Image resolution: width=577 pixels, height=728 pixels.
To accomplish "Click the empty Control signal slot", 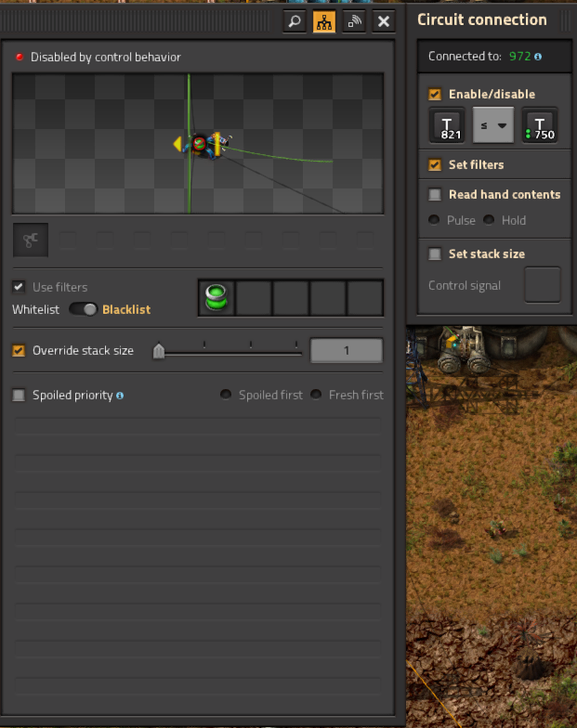I will coord(543,285).
